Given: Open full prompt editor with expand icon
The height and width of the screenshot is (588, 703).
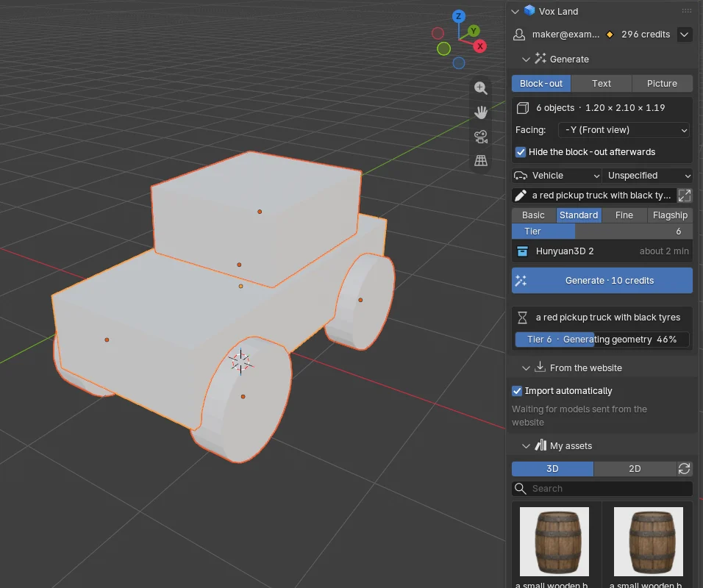Looking at the screenshot, I should click(684, 196).
